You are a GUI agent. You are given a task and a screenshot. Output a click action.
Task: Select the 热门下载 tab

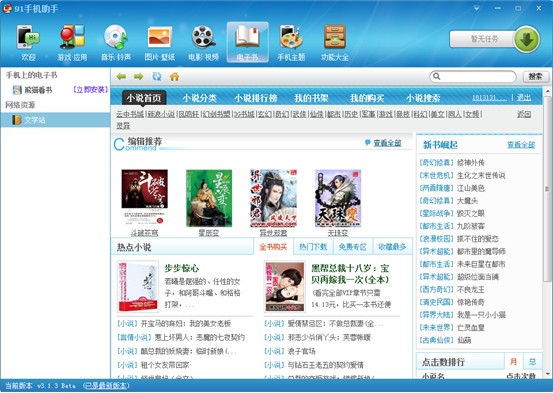[313, 247]
